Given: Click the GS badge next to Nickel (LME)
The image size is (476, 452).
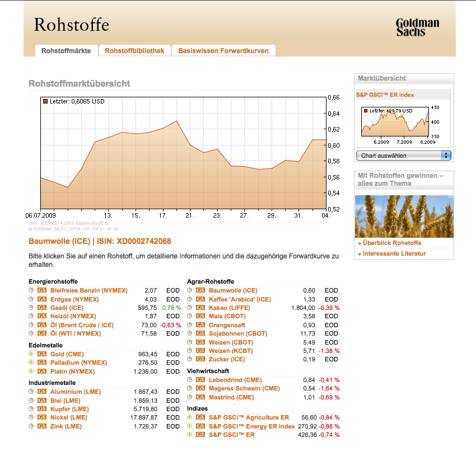Looking at the screenshot, I should (42, 417).
